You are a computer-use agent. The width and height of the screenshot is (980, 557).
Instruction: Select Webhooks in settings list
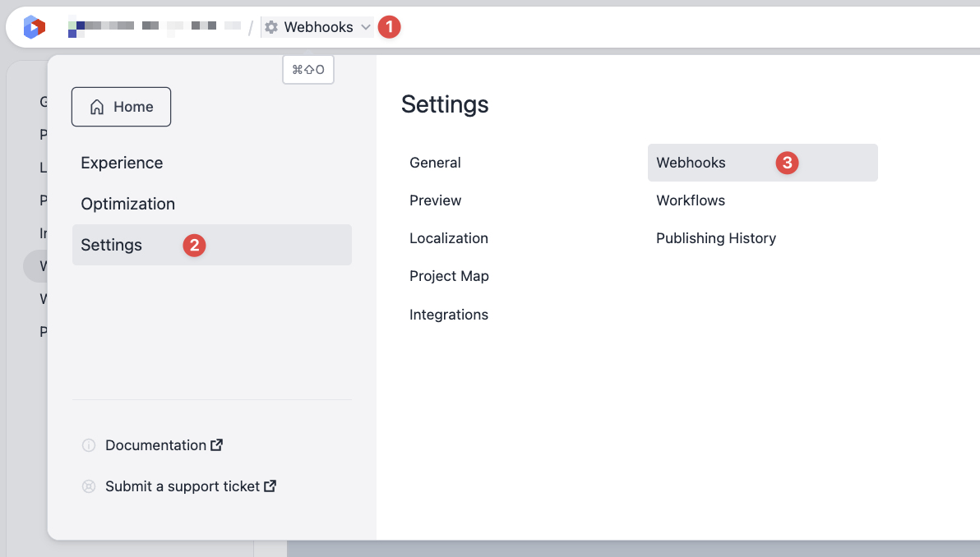pyautogui.click(x=691, y=163)
